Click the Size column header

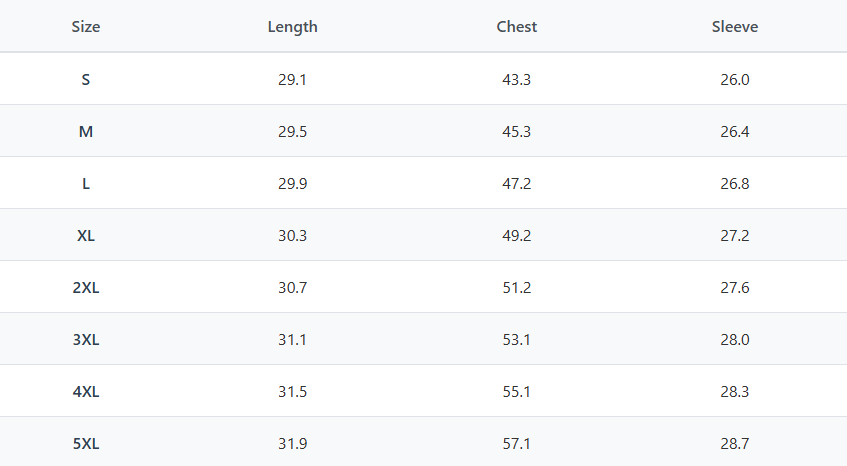86,27
